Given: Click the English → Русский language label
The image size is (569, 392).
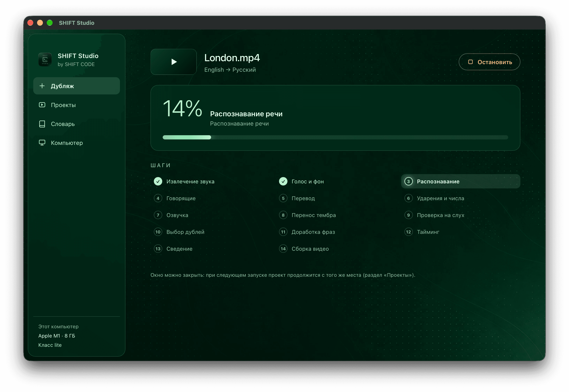Looking at the screenshot, I should coord(230,70).
